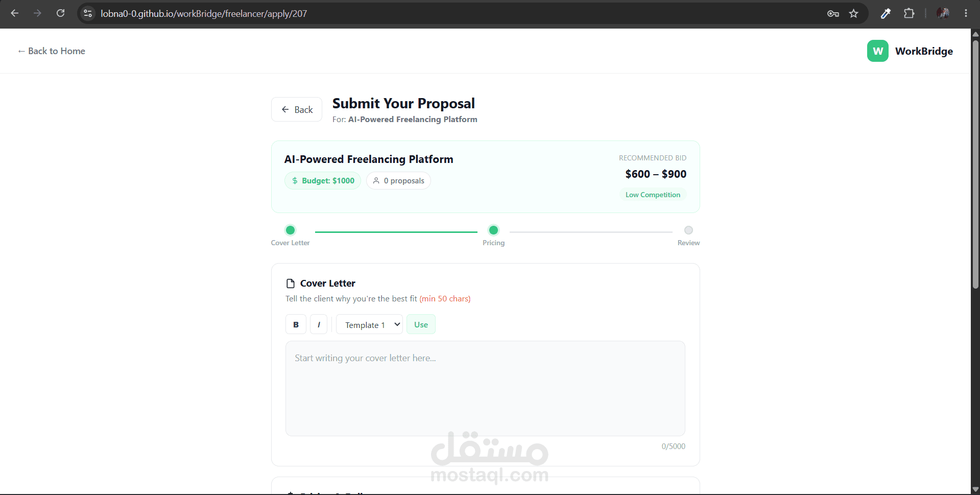Jump to the Pricing step

pyautogui.click(x=493, y=235)
